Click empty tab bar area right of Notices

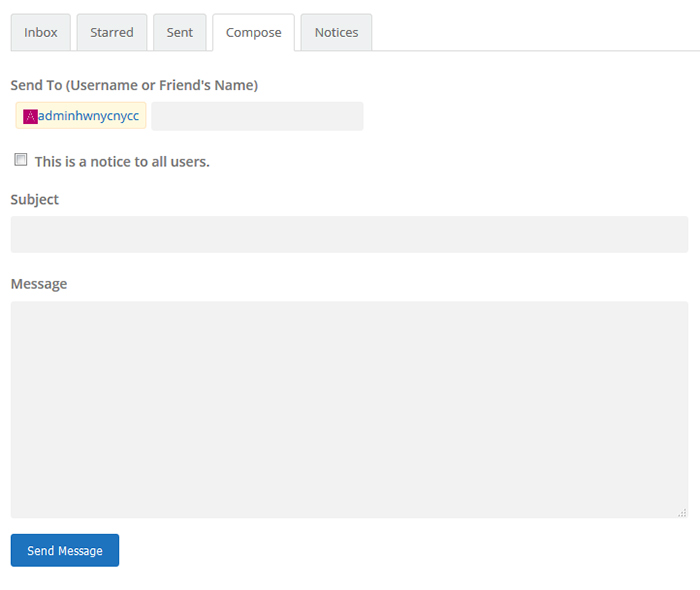[530, 33]
